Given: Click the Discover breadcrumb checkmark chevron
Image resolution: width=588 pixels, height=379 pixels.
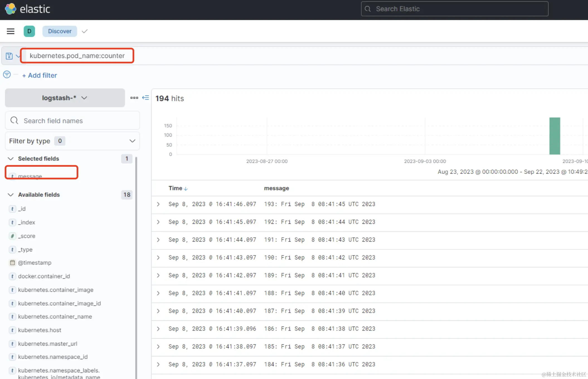Looking at the screenshot, I should click(85, 31).
